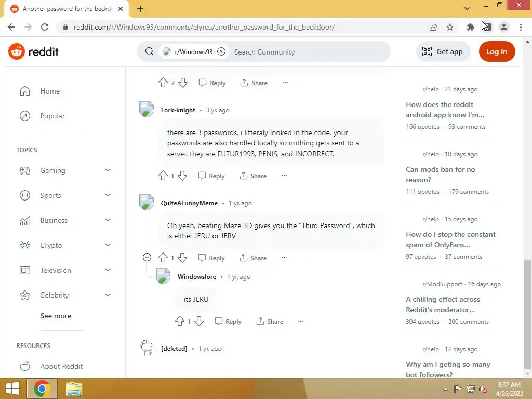Open more options on the top comment

pyautogui.click(x=285, y=83)
